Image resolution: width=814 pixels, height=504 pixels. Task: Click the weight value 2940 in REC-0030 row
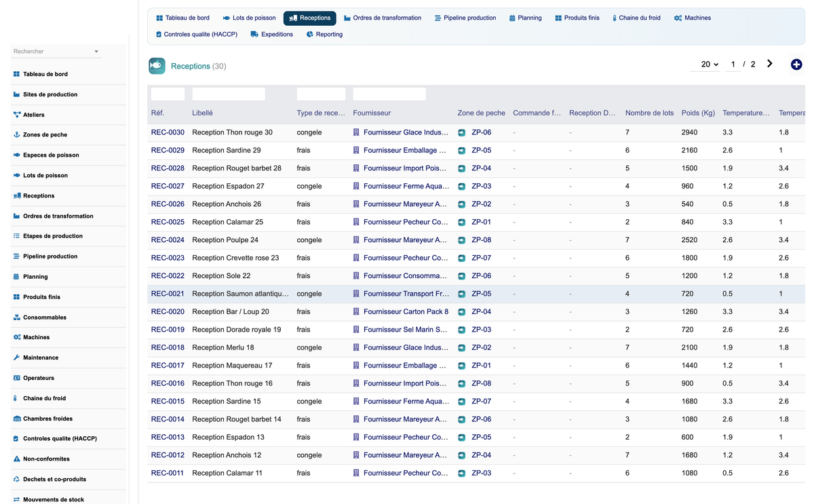pos(689,133)
